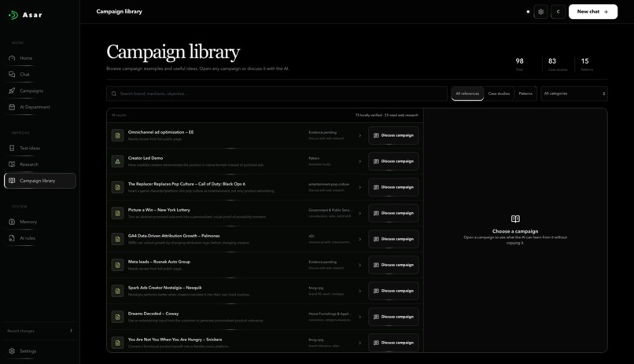Screen dimensions: 634x364
Task: Open the All categories dropdown
Action: click(574, 94)
